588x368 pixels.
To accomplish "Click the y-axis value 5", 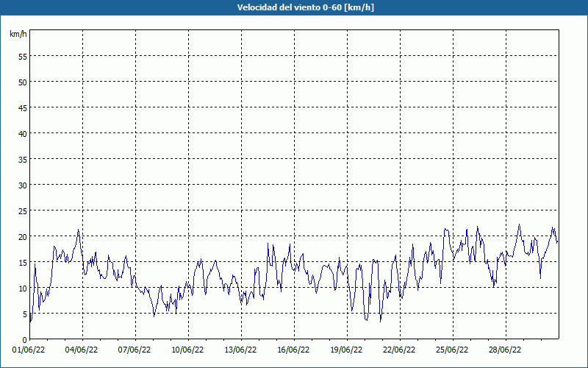I will click(25, 314).
